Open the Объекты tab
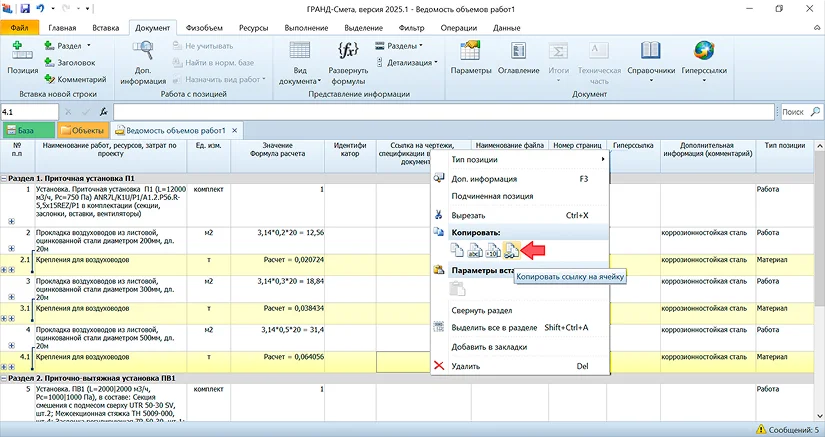 click(83, 130)
